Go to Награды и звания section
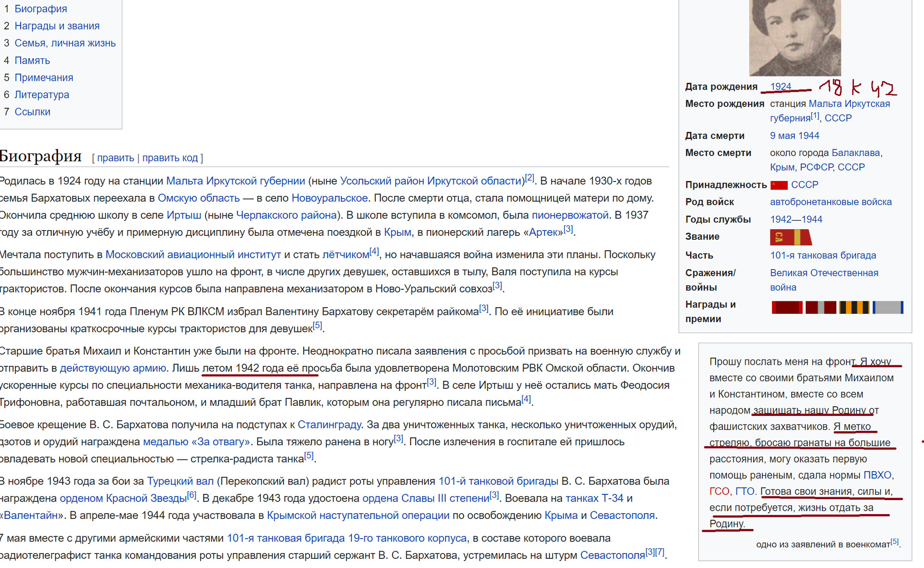The image size is (924, 568). coord(57,26)
